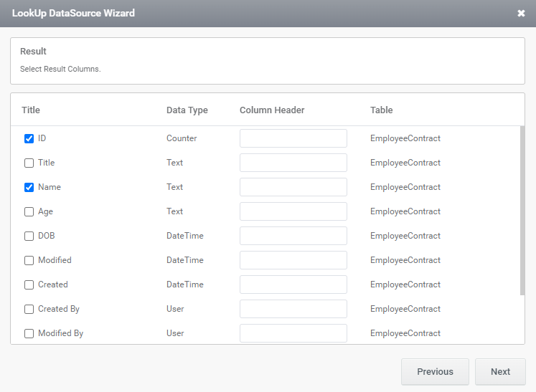Uncheck the Name column checkbox
The image size is (536, 392).
[x=29, y=187]
